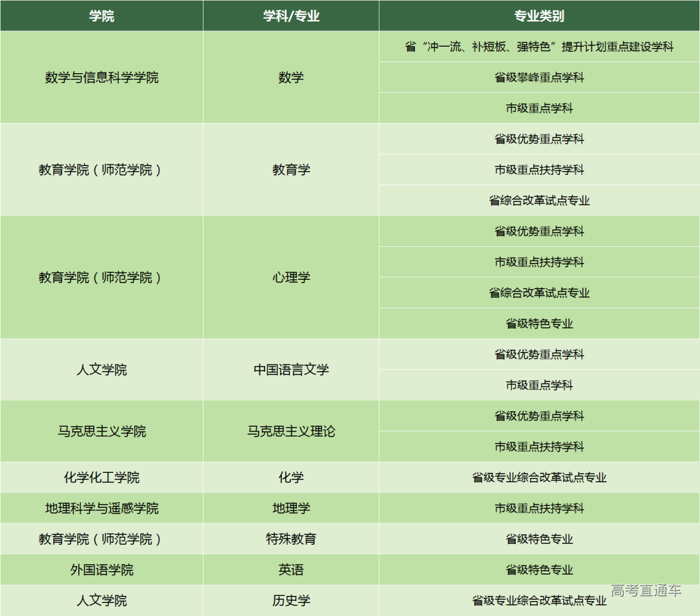
Task: Click the 冲一流、补短板、强特色 plan cell
Action: 539,47
